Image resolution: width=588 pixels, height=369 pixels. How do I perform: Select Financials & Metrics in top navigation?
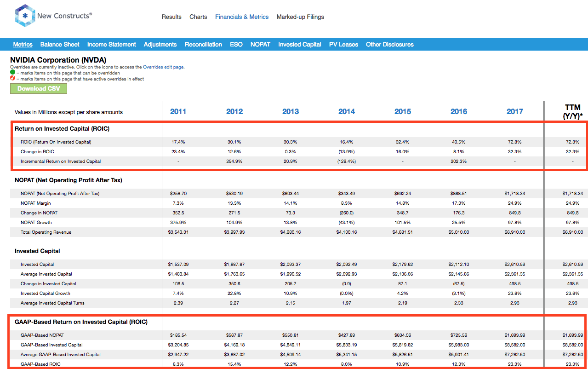pos(242,17)
